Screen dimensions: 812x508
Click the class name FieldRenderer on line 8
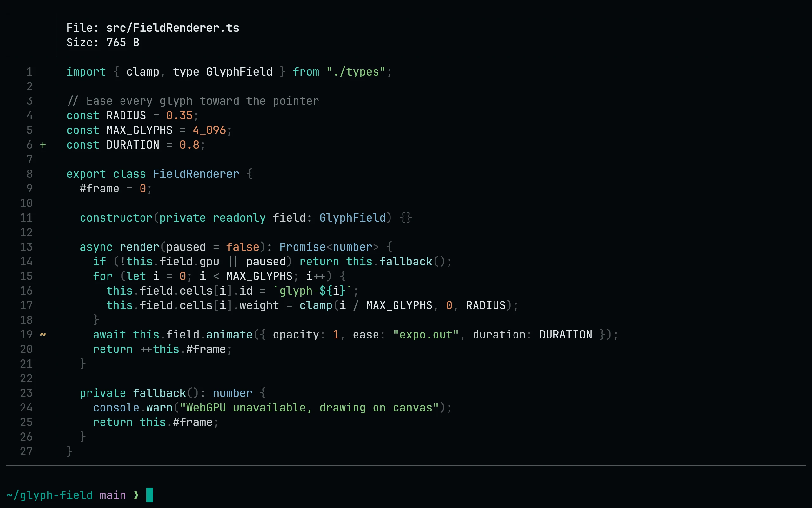coord(196,174)
